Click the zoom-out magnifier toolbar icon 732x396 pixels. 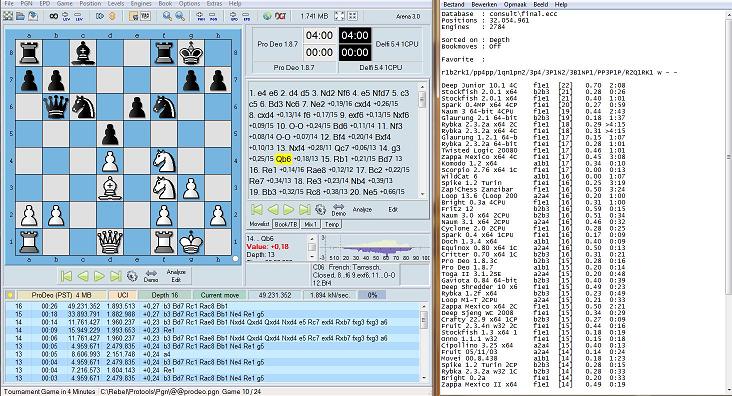click(180, 16)
